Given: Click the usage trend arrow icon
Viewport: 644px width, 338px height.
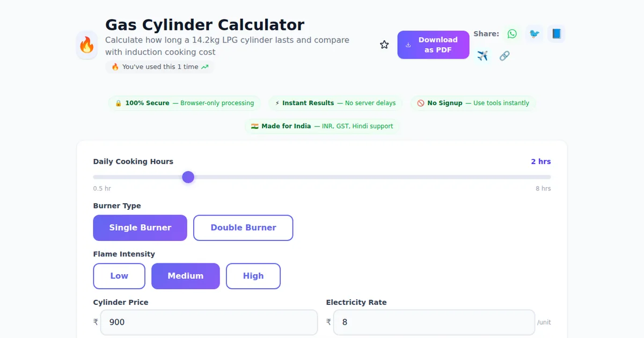Looking at the screenshot, I should [x=204, y=67].
